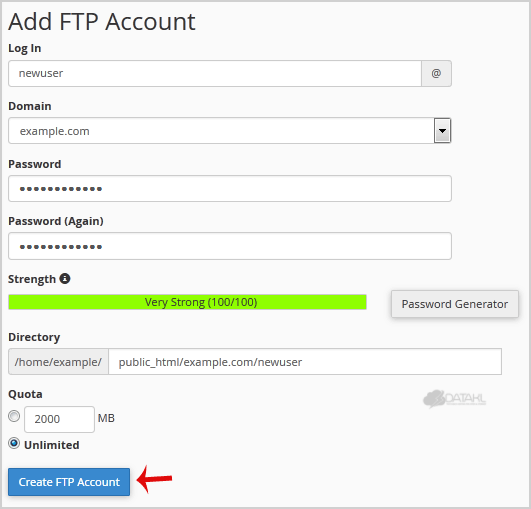The width and height of the screenshot is (531, 509).
Task: Click the Strength info icon
Action: click(x=65, y=279)
